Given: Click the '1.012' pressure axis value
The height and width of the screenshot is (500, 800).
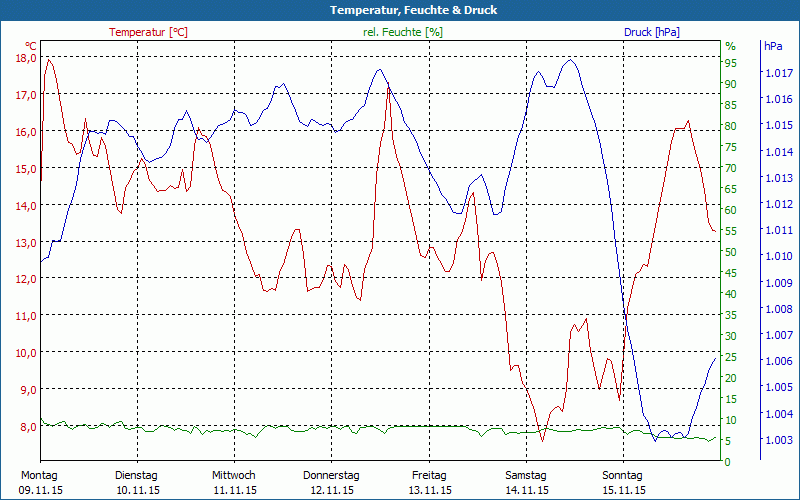Looking at the screenshot, I should (779, 204).
